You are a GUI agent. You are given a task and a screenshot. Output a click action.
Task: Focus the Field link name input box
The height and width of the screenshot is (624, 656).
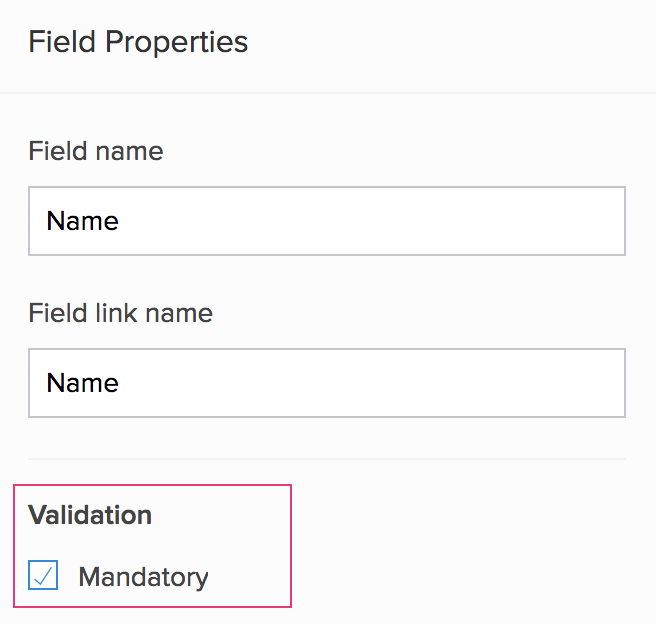pyautogui.click(x=326, y=383)
